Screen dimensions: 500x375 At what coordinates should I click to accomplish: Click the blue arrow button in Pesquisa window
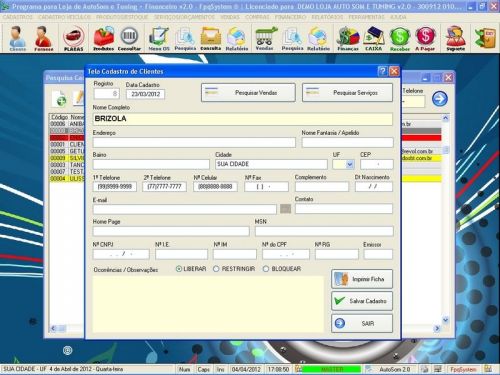coord(440,99)
